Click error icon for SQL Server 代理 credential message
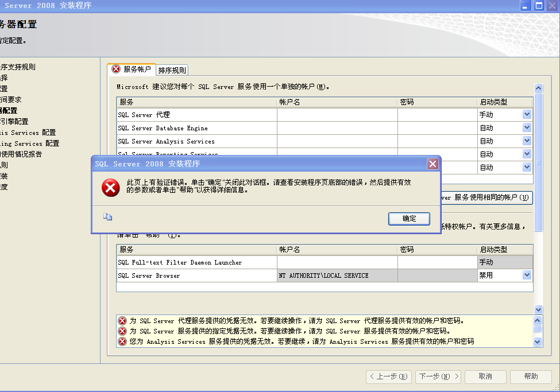This screenshot has height=392, width=560. point(122,321)
